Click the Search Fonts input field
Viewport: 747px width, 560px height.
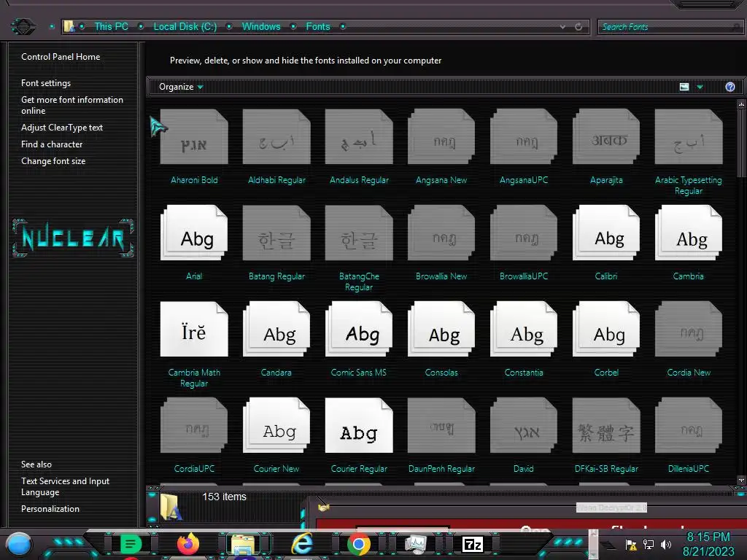click(671, 27)
